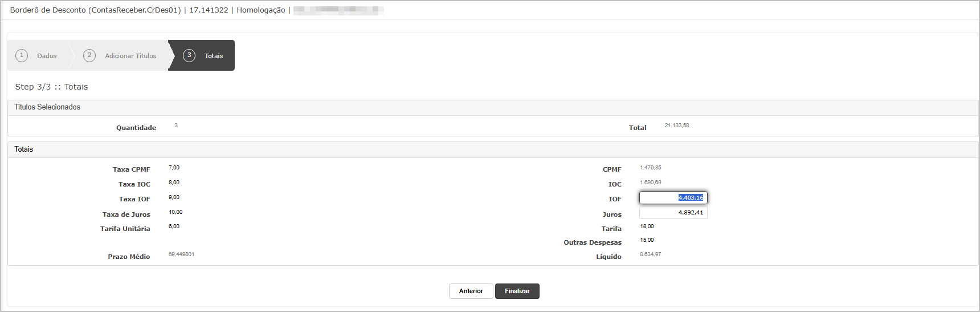
Task: Click the Totais section header
Action: 493,149
